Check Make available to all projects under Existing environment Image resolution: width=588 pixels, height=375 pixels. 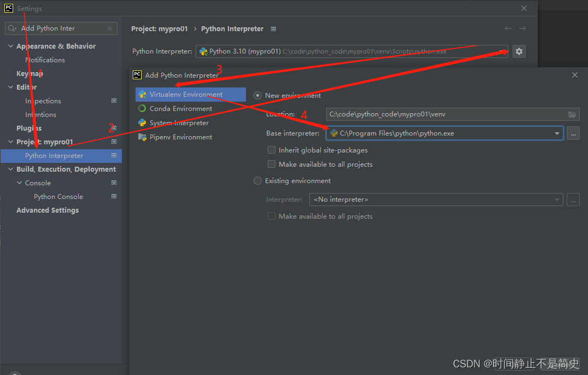(x=272, y=216)
